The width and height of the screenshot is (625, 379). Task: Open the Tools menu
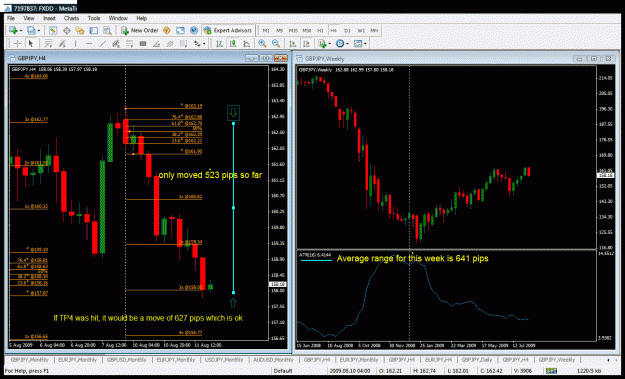pyautogui.click(x=94, y=18)
